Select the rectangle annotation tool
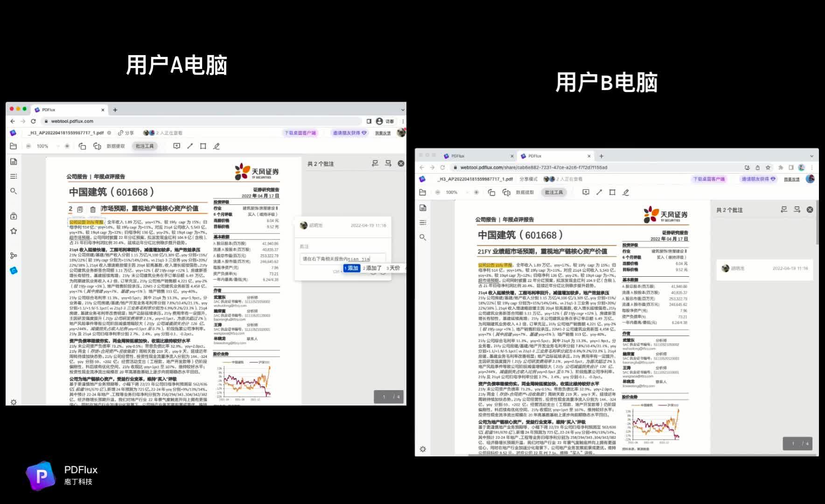Viewport: 825px width, 504px height. 202,146
